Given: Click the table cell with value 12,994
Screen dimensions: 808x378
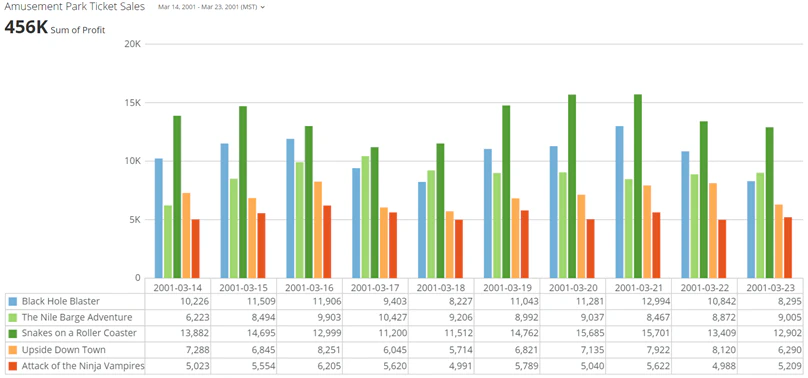Looking at the screenshot, I should [x=639, y=301].
